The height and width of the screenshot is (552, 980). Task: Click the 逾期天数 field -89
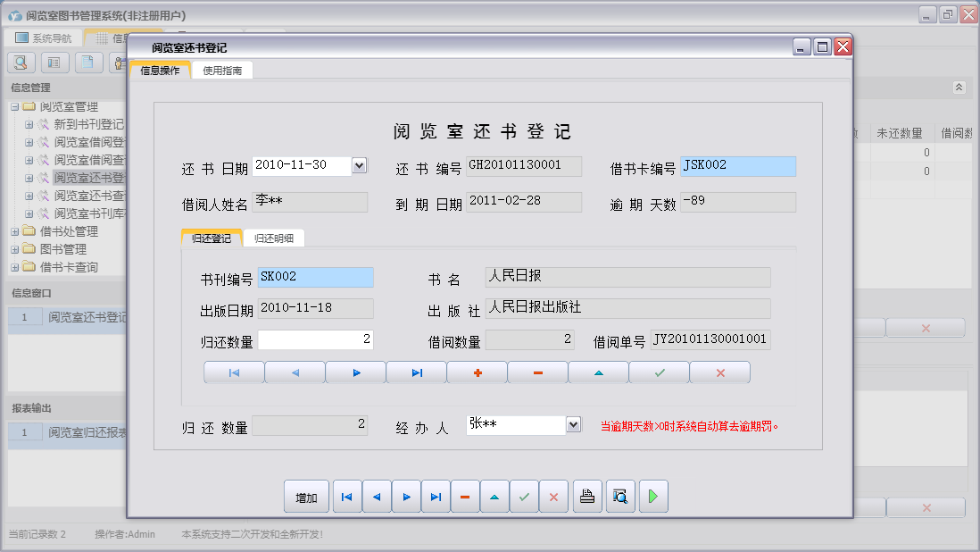tap(738, 202)
